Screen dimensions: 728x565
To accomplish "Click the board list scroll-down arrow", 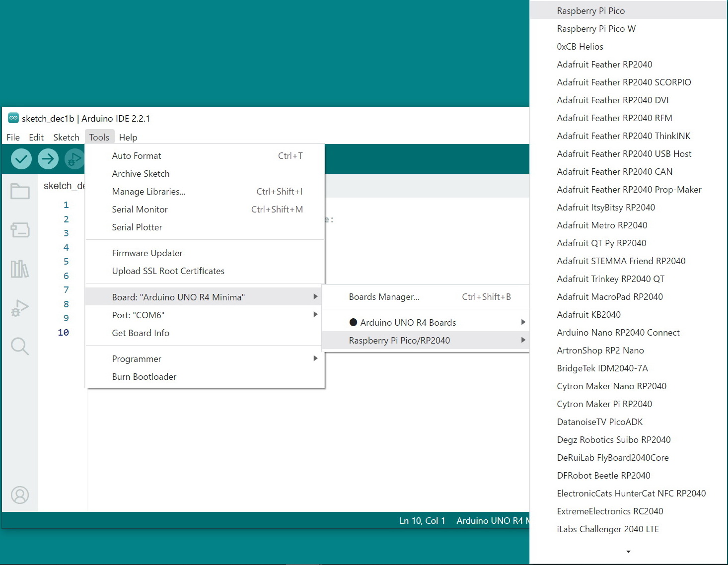I will point(628,552).
